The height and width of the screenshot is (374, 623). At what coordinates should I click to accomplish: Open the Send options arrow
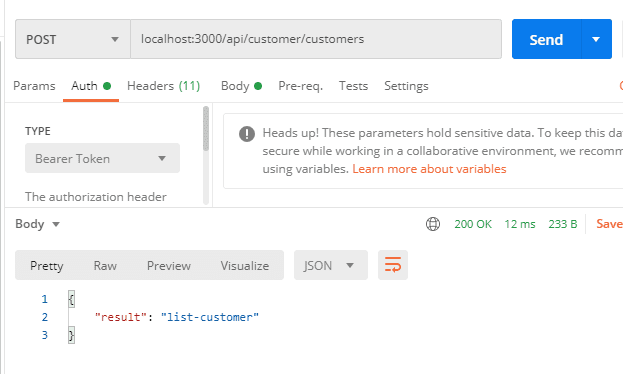[x=596, y=39]
